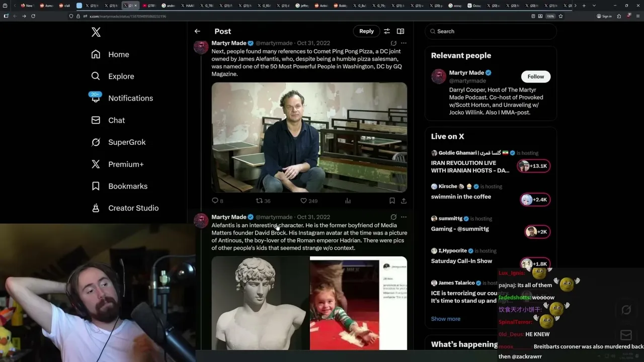Image resolution: width=644 pixels, height=362 pixels.
Task: Bookmark the Comet Ping Pong post
Action: point(392,201)
